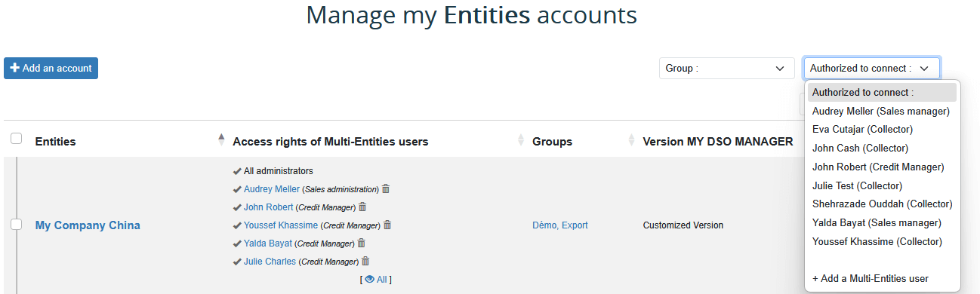Click the Add an account button
This screenshot has width=980, height=294.
pos(51,68)
